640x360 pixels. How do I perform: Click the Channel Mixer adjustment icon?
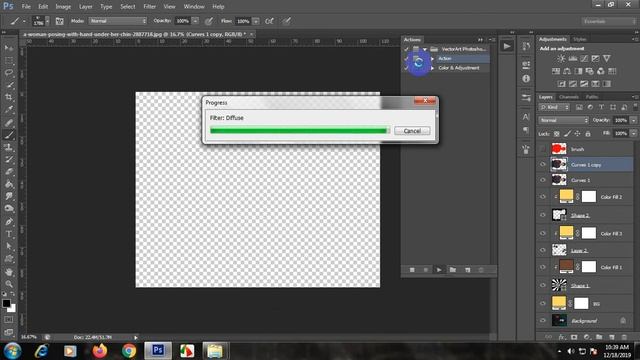601,71
